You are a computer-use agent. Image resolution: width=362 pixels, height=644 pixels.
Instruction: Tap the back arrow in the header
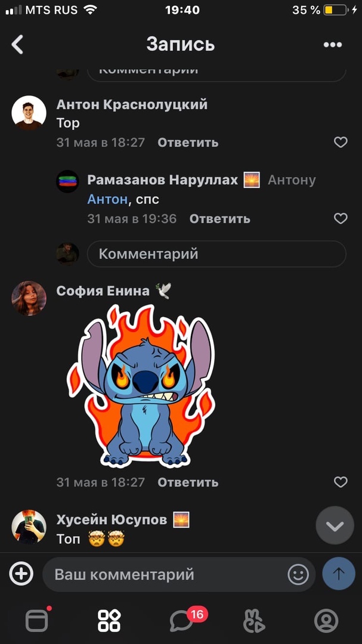tap(17, 44)
